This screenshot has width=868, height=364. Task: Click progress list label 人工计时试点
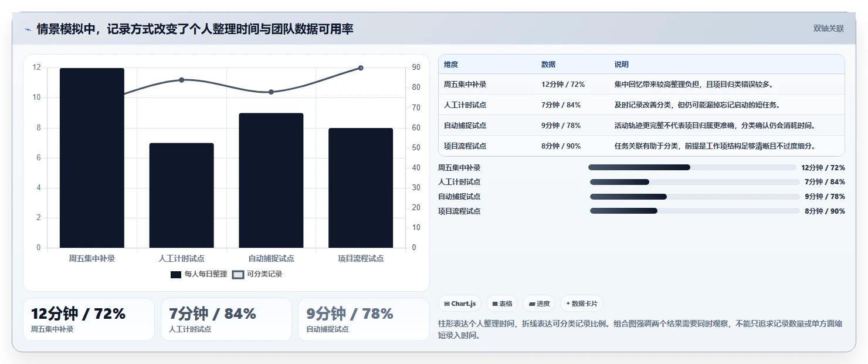pyautogui.click(x=459, y=182)
